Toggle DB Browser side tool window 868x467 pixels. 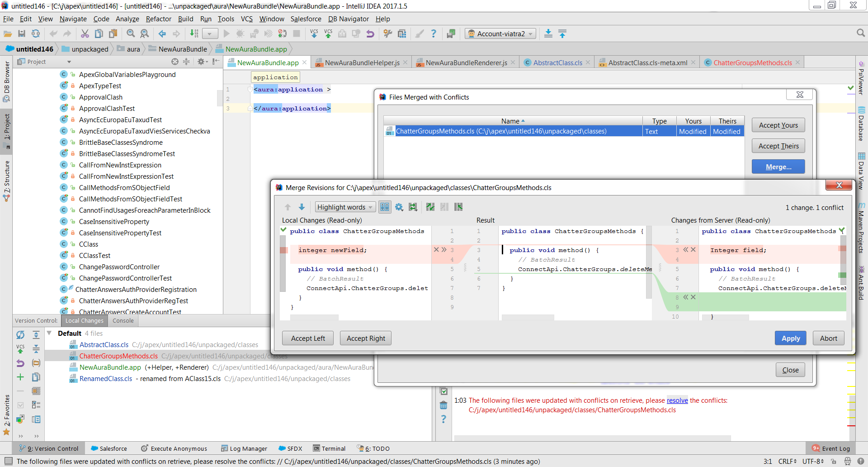[6, 81]
